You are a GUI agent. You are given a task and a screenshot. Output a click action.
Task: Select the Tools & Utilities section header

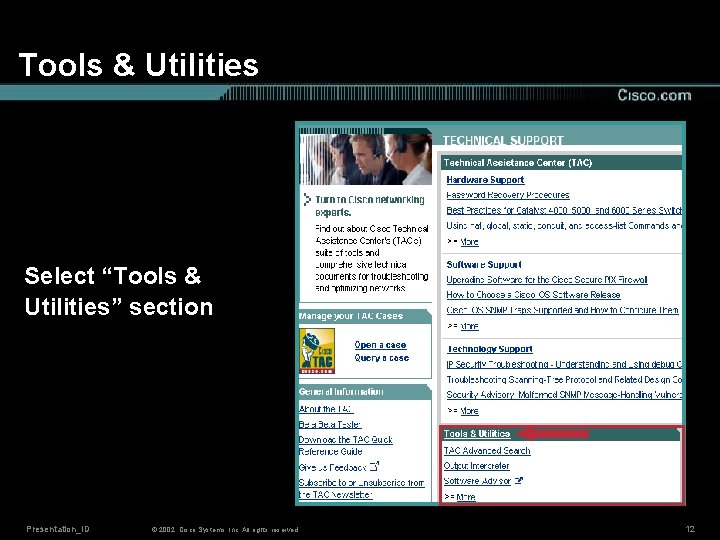tap(477, 434)
